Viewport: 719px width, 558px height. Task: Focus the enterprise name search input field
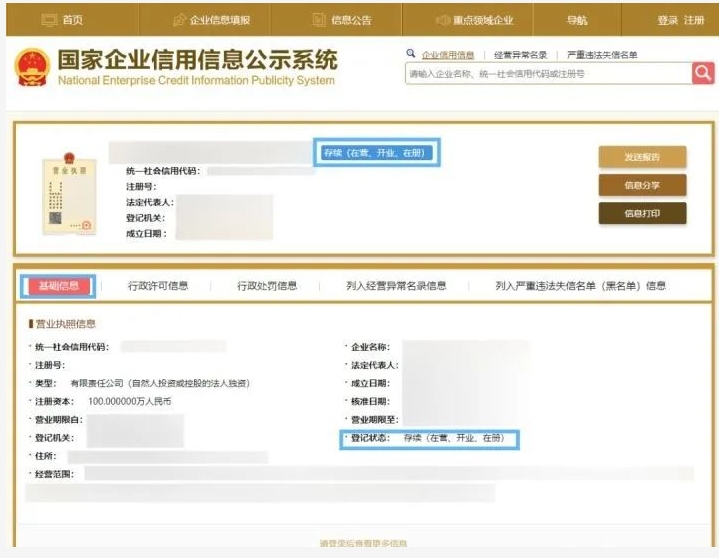pyautogui.click(x=548, y=73)
